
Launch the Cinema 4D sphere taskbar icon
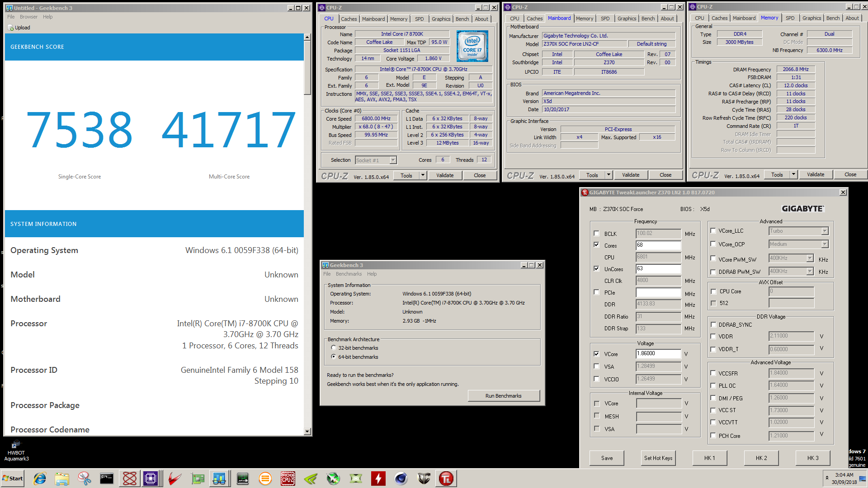point(401,479)
